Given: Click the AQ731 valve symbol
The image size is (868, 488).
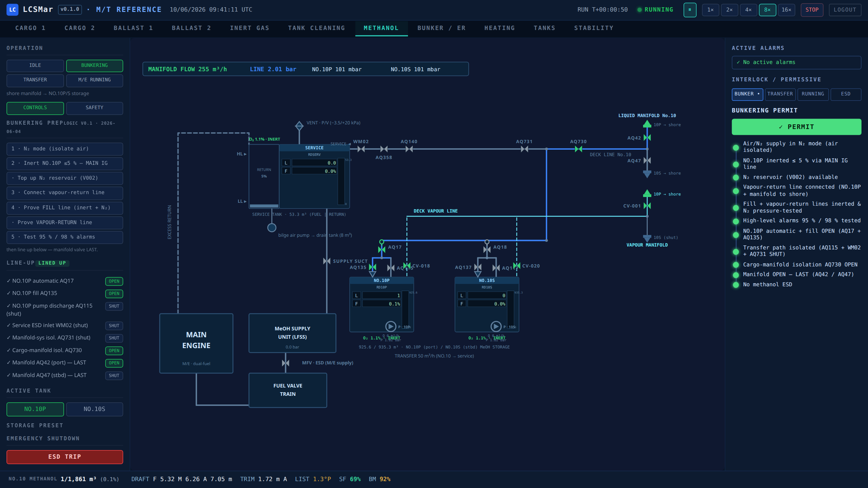Looking at the screenshot, I should click(x=524, y=149).
